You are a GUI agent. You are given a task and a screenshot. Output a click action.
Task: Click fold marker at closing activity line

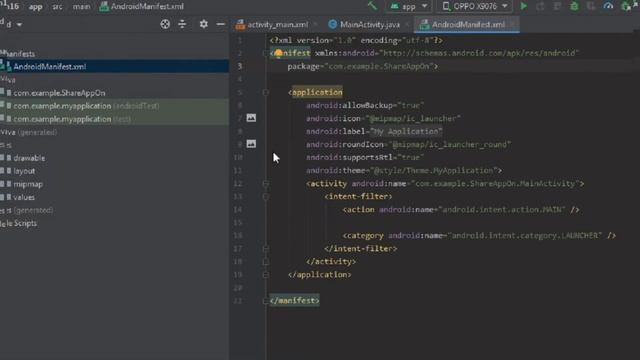pyautogui.click(x=266, y=262)
